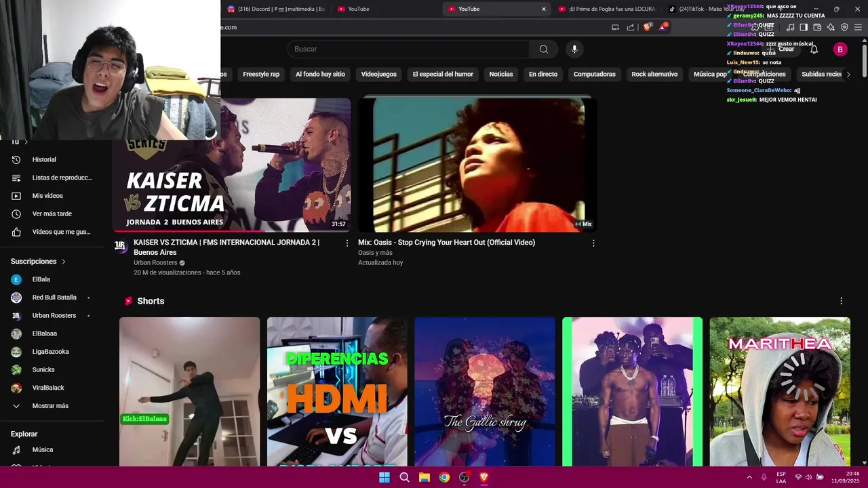
Task: Click the Brave Shields lion icon
Action: click(x=648, y=27)
